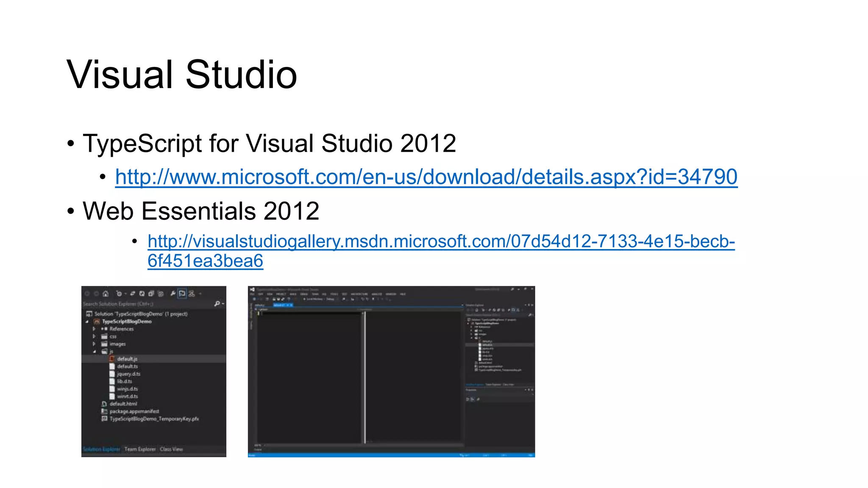Toggle Preview Selected Items button
This screenshot has height=488, width=868.
tap(182, 293)
